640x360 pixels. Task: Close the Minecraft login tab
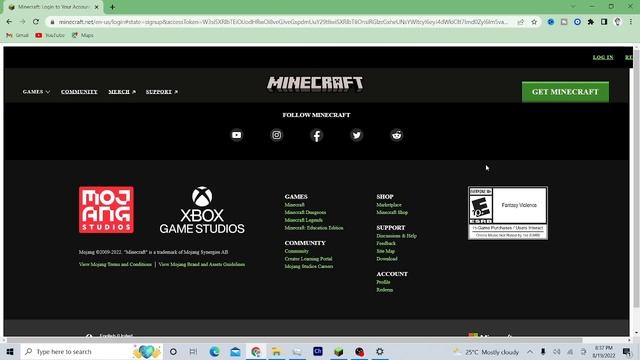pyautogui.click(x=96, y=7)
